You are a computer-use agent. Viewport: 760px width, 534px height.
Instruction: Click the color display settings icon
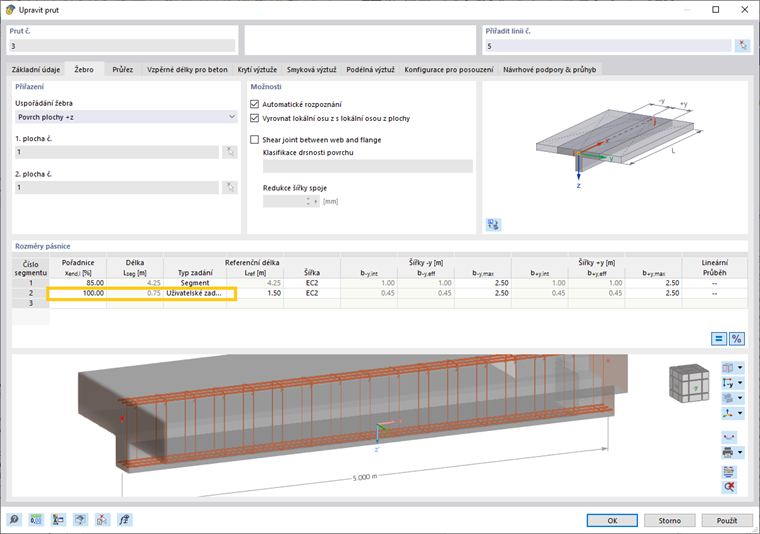[x=58, y=520]
